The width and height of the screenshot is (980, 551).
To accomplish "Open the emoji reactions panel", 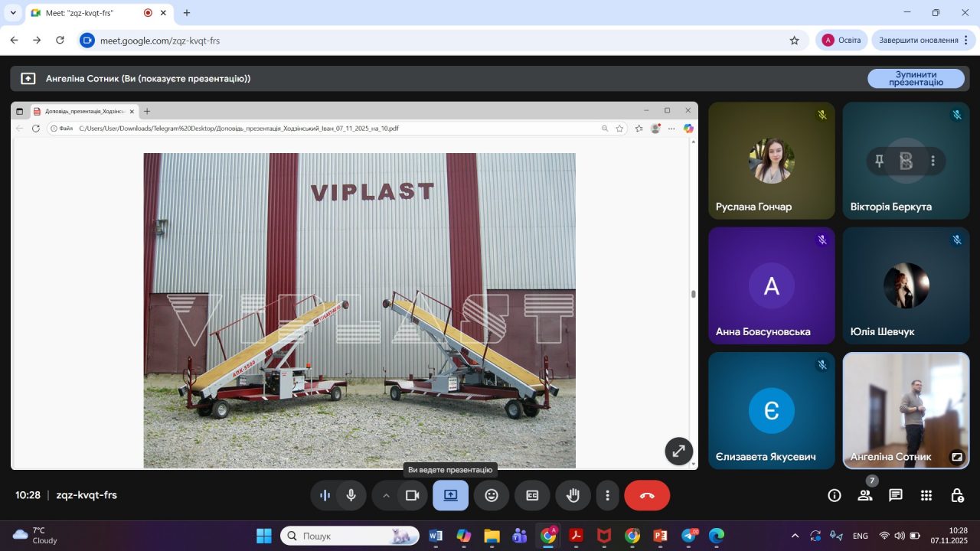I will pyautogui.click(x=492, y=495).
